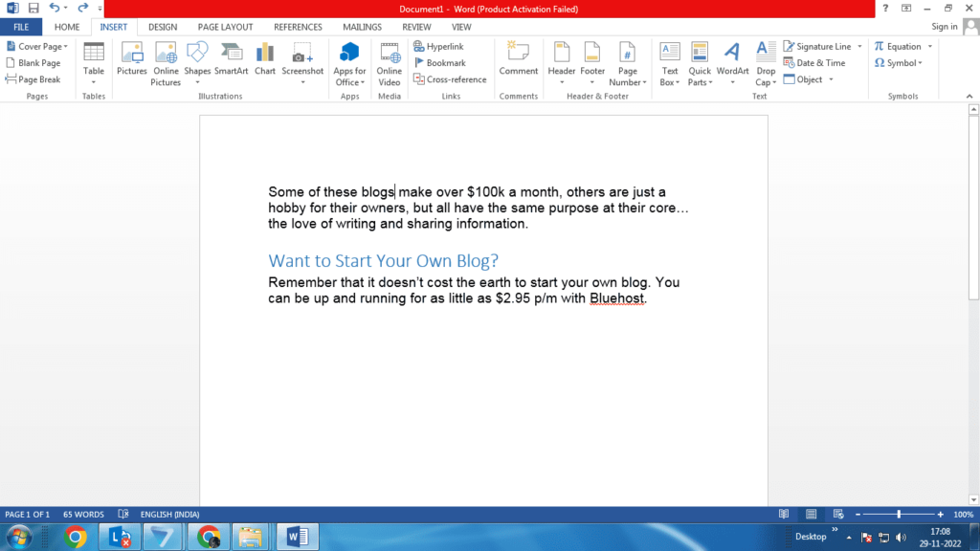Switch to DESIGN tab

pos(163,27)
